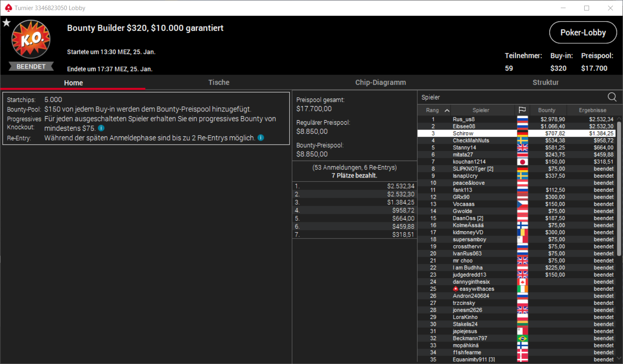The height and width of the screenshot is (364, 623).
Task: Sort list by Bounty column header
Action: [547, 110]
